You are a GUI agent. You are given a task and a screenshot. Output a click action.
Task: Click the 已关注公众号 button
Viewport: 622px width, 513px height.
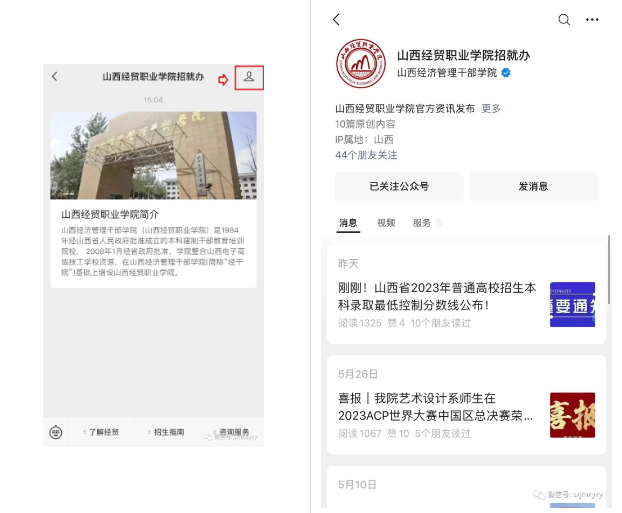pyautogui.click(x=399, y=186)
